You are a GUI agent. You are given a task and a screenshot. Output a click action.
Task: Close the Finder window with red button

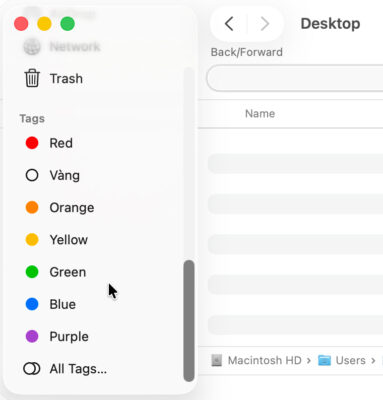[x=21, y=24]
